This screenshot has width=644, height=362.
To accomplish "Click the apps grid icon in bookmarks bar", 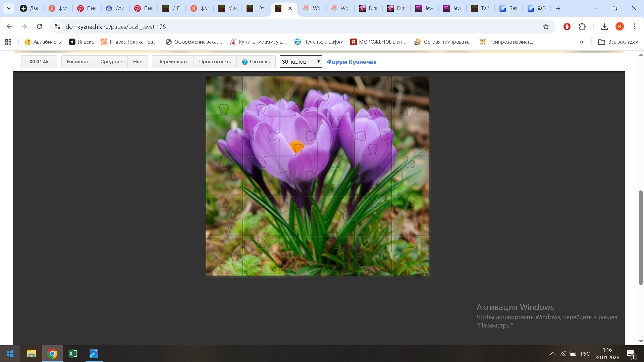I will (8, 42).
